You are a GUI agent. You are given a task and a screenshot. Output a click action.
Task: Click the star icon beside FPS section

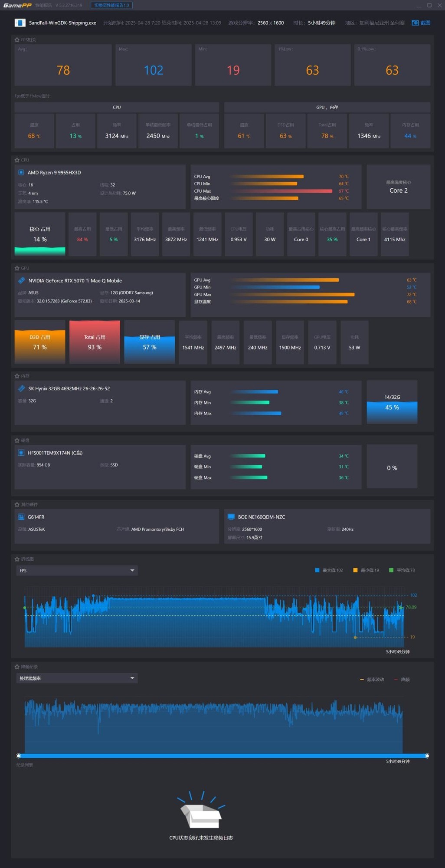tap(17, 40)
